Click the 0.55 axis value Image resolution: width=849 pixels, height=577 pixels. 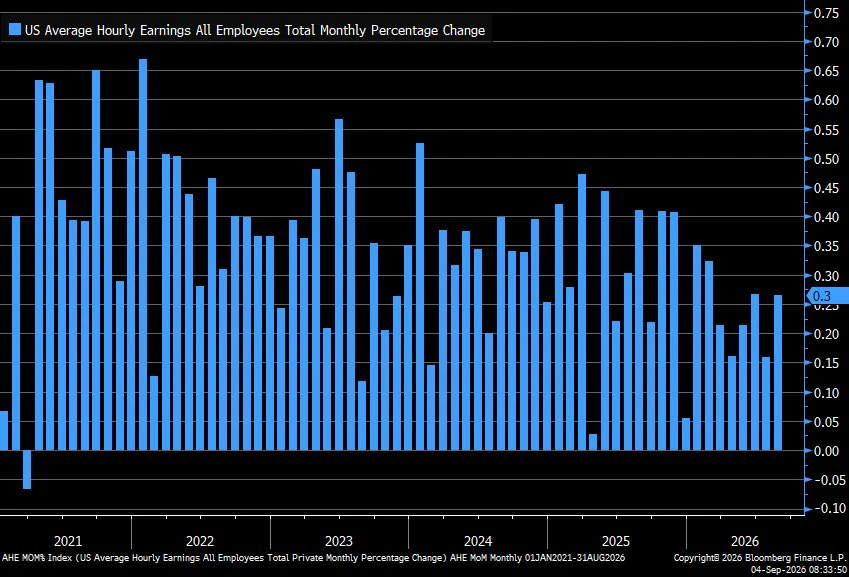826,130
